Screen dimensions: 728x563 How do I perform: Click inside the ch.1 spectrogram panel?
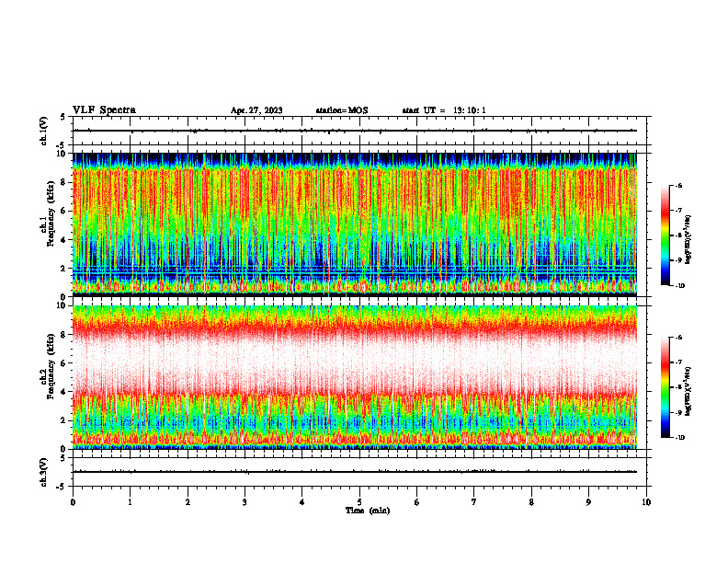pyautogui.click(x=355, y=224)
